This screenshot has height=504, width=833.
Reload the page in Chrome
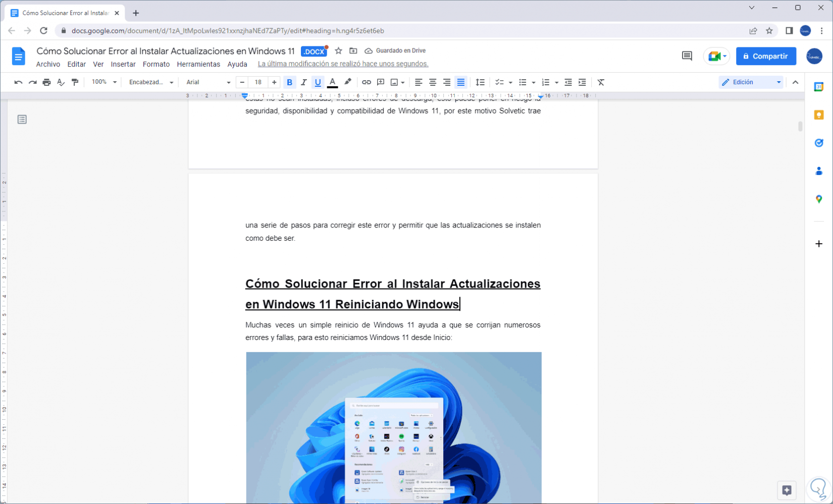[x=44, y=31]
